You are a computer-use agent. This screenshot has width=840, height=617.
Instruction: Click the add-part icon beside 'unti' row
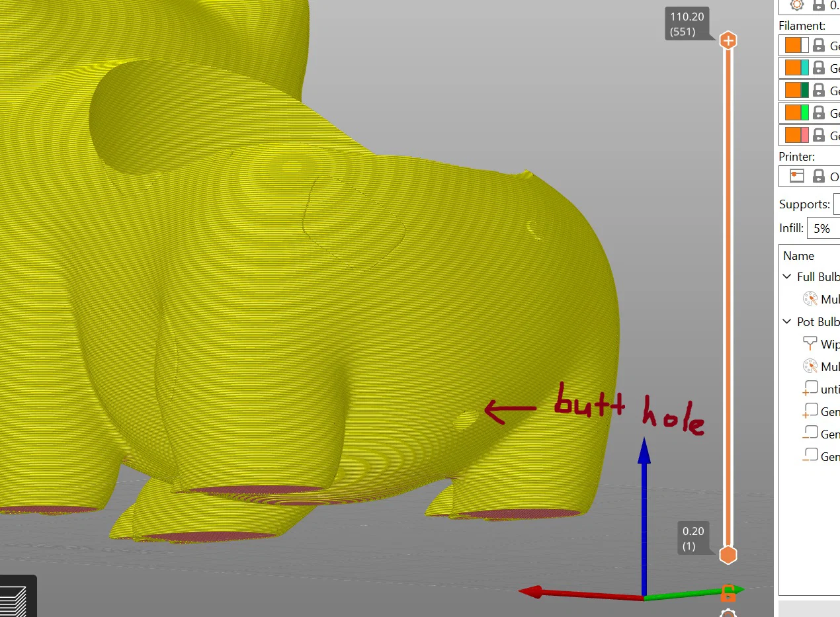point(810,389)
